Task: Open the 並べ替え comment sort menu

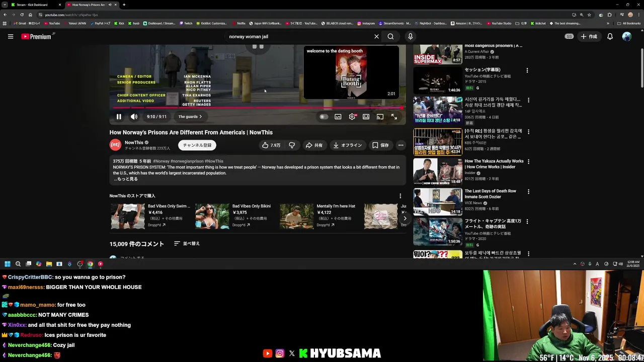Action: tap(187, 243)
